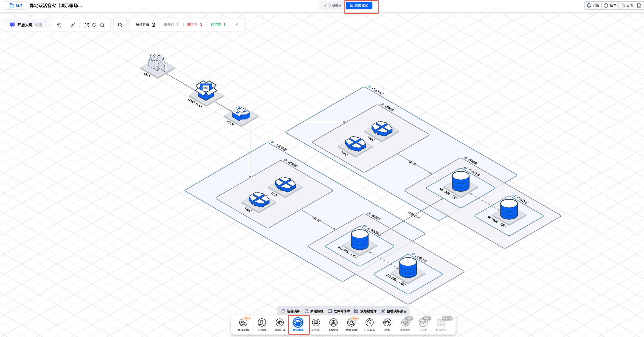Expand 更多应用 in the dock

pyautogui.click(x=441, y=324)
